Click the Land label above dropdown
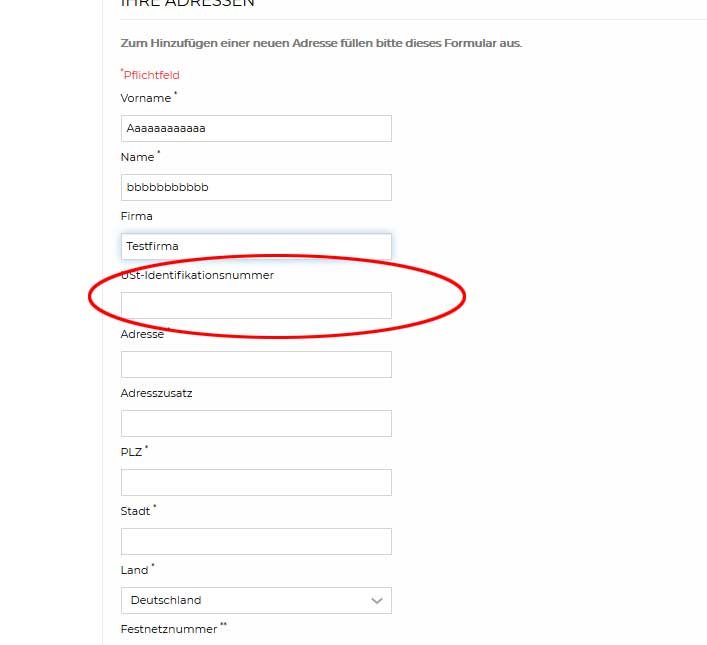The width and height of the screenshot is (707, 645). 134,570
